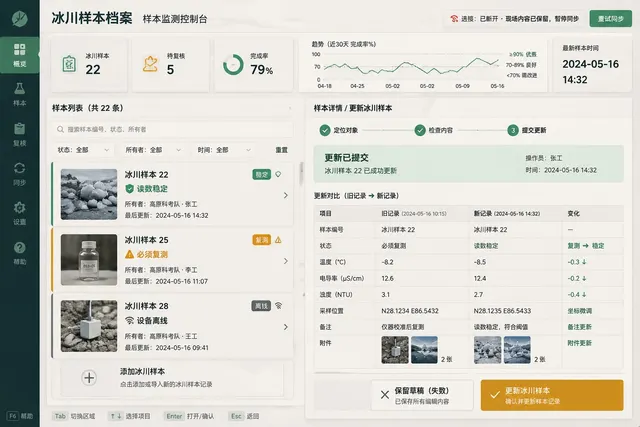Click the plus icon for 添加冰川样本
The height and width of the screenshot is (427, 640).
89,378
